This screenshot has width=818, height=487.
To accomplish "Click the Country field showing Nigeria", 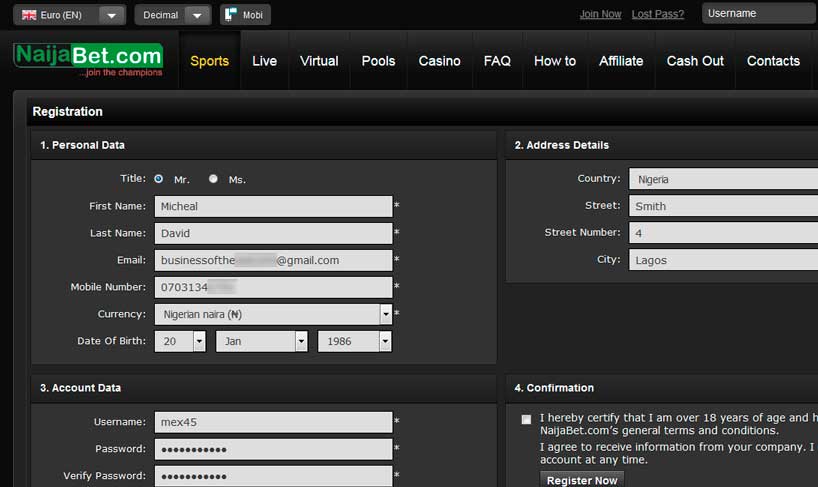I will tap(723, 179).
